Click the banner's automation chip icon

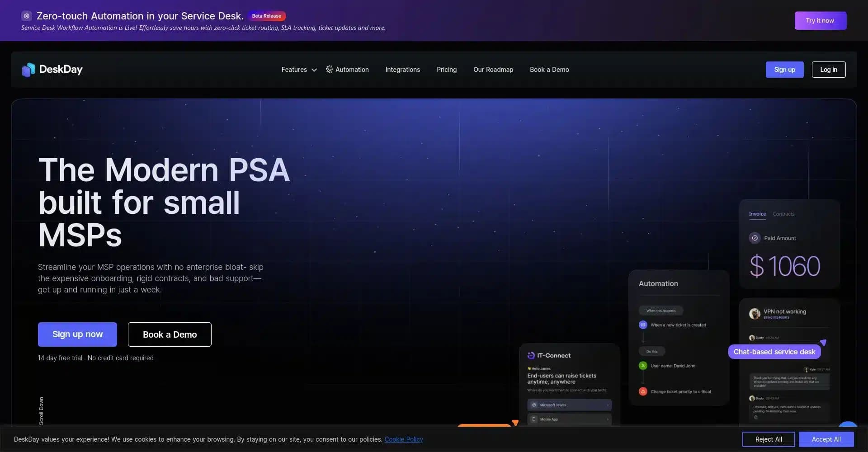[x=27, y=16]
